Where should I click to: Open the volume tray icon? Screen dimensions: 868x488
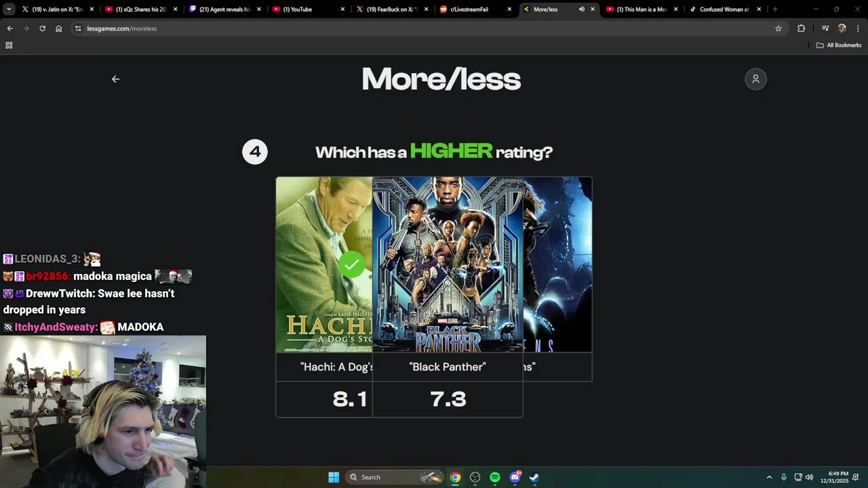pyautogui.click(x=809, y=477)
